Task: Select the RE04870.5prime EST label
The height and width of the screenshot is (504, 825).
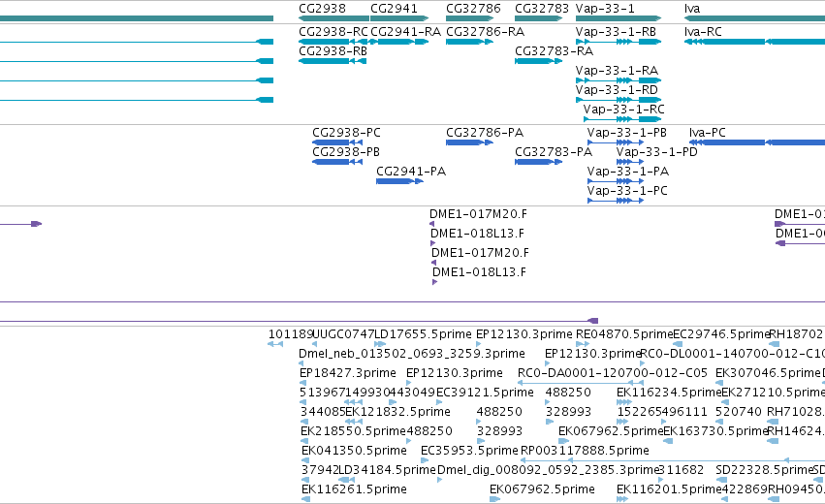Action: (624, 334)
